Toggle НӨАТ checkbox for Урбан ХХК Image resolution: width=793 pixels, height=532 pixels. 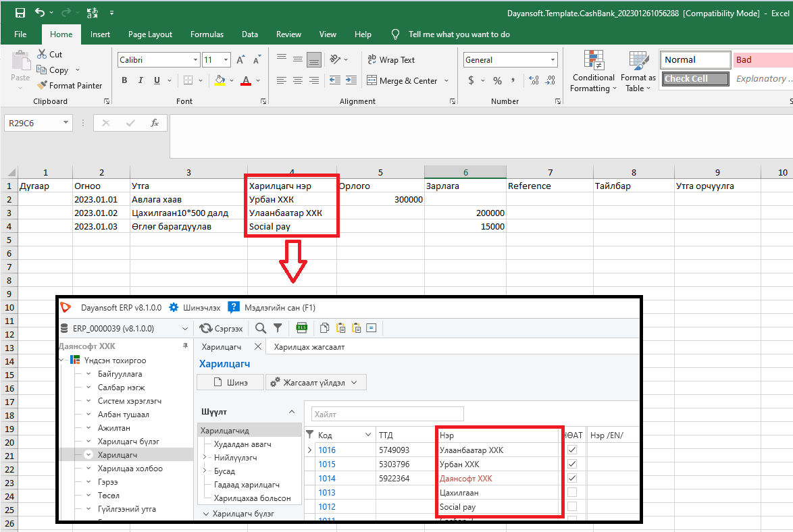click(x=572, y=464)
